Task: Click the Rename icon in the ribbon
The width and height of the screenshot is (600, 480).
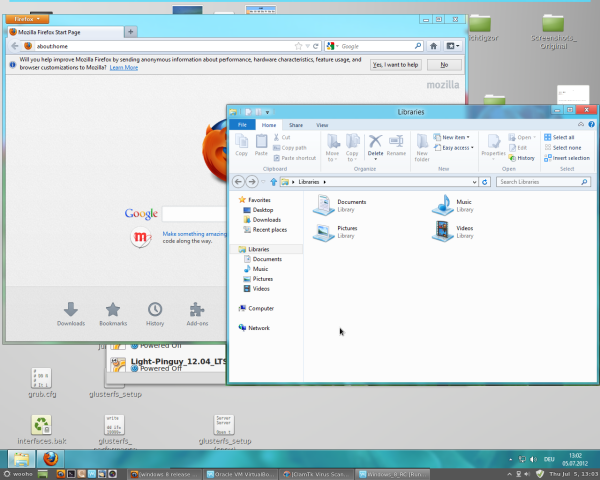Action: click(x=396, y=145)
